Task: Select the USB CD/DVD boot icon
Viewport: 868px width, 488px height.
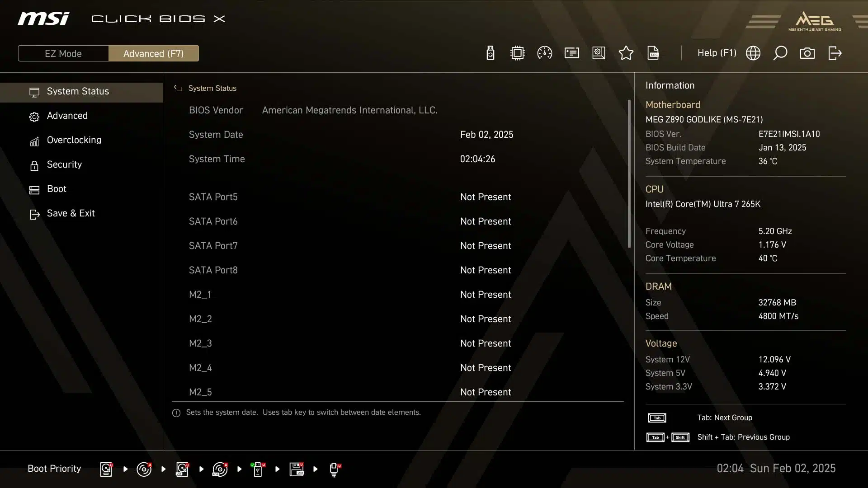Action: [x=220, y=469]
